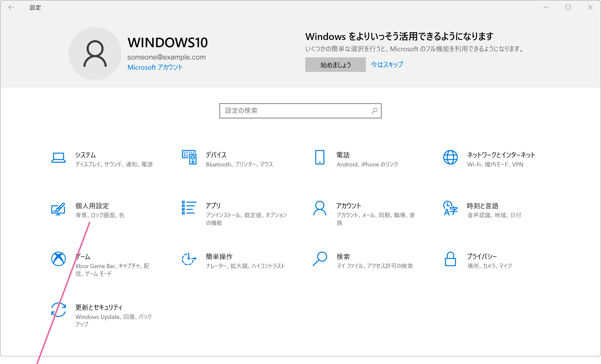Open the 個人用設定 paintbrush icon
This screenshot has width=601, height=364.
tap(58, 209)
